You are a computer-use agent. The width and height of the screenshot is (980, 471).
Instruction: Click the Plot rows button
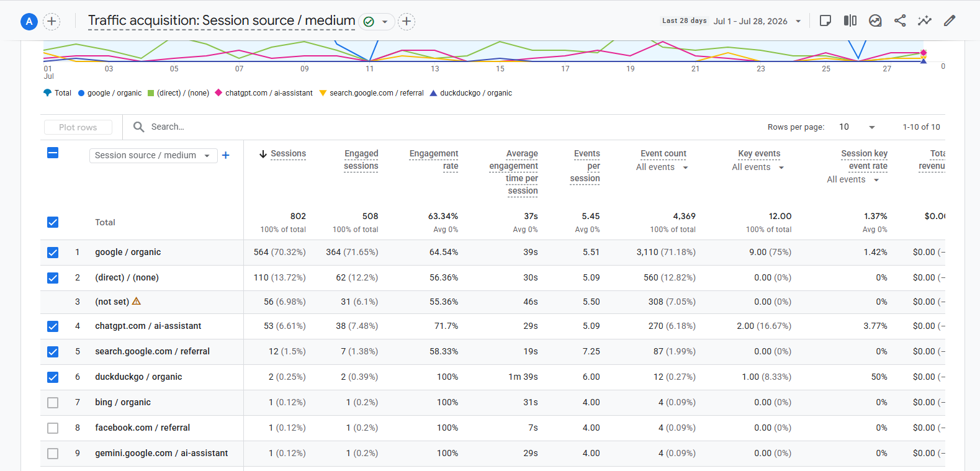pos(78,127)
